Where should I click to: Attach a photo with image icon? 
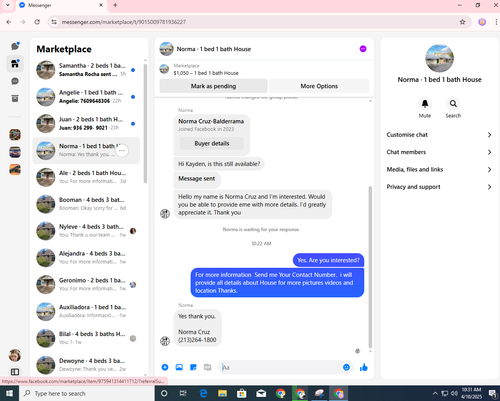[179, 367]
